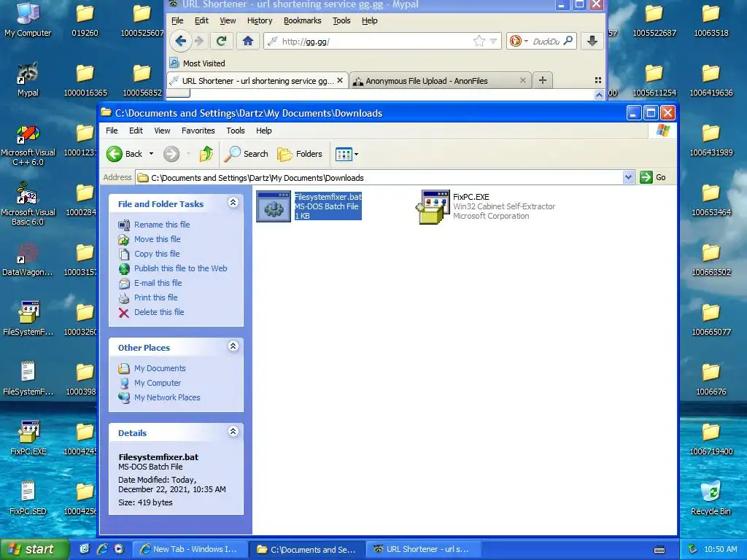
Task: Open the Mypal URL bar history dropdown
Action: 494,42
